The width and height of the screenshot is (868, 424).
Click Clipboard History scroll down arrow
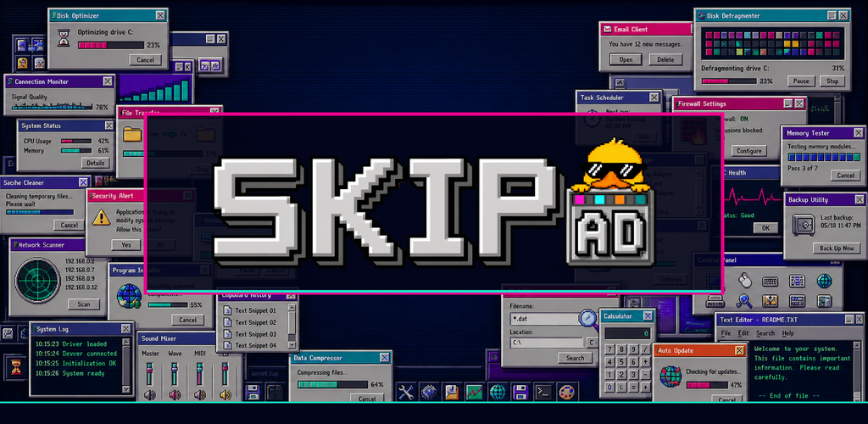[292, 345]
